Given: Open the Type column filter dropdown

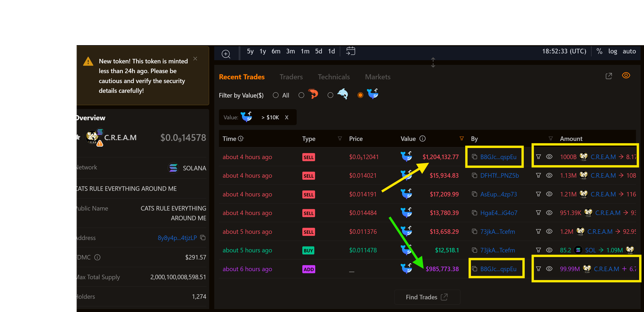Looking at the screenshot, I should [x=340, y=139].
